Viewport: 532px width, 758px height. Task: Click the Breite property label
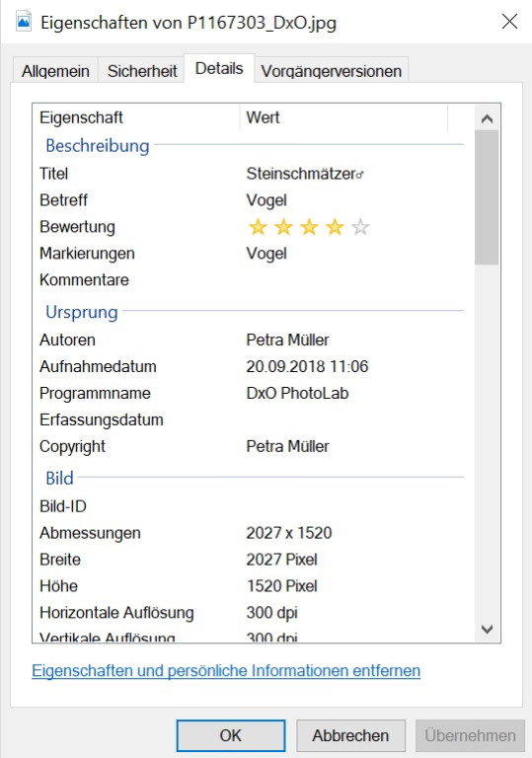click(60, 560)
